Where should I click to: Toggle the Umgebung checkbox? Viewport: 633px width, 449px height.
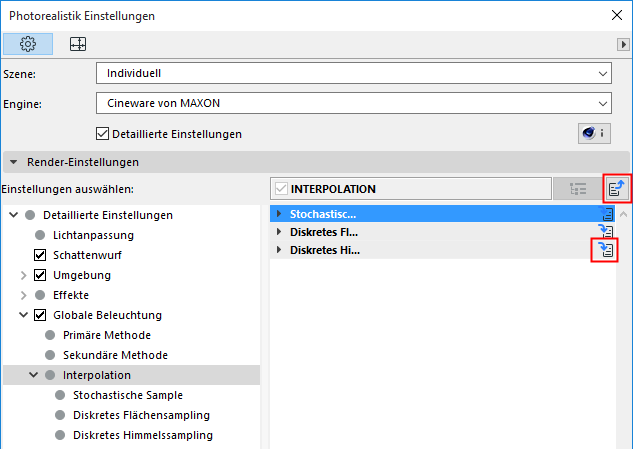pyautogui.click(x=40, y=275)
